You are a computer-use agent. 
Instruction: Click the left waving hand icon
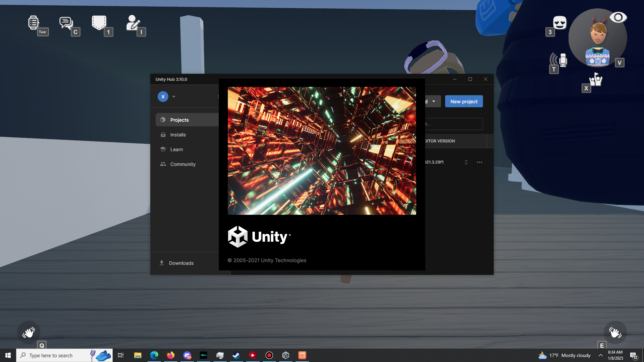(x=29, y=333)
